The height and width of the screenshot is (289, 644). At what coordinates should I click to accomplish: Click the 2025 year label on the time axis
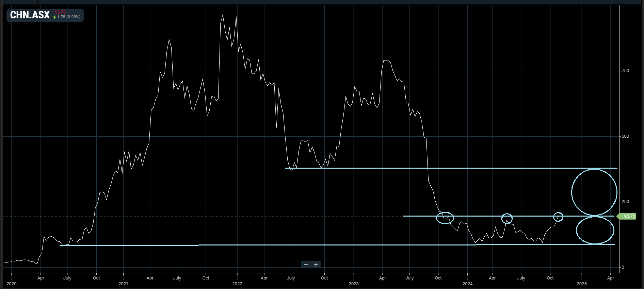(x=582, y=284)
